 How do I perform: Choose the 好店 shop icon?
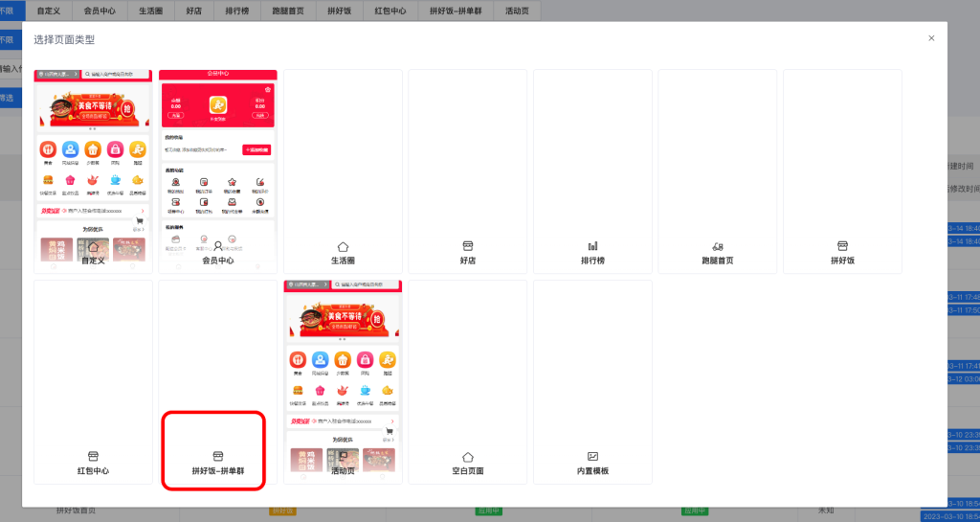(468, 246)
